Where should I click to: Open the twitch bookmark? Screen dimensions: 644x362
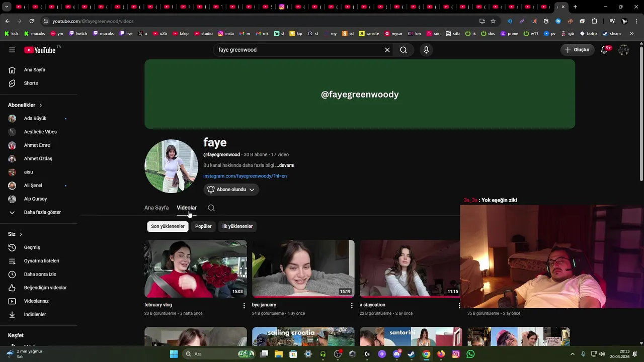pyautogui.click(x=78, y=34)
